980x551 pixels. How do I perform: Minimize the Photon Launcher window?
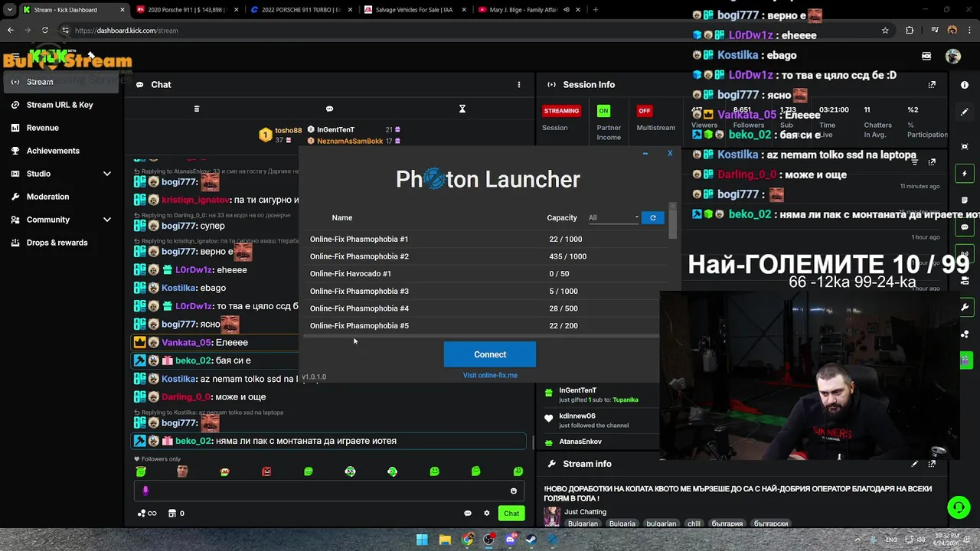coord(645,154)
